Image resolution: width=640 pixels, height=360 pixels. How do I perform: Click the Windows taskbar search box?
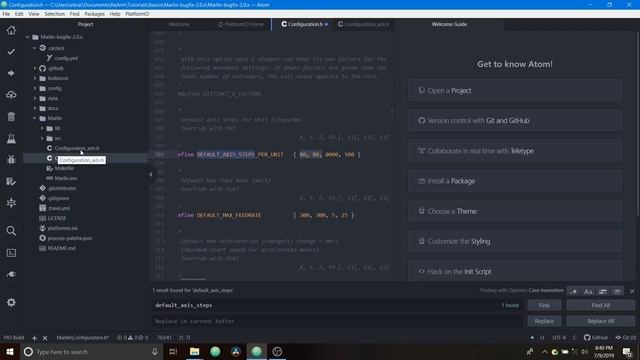tap(91, 351)
